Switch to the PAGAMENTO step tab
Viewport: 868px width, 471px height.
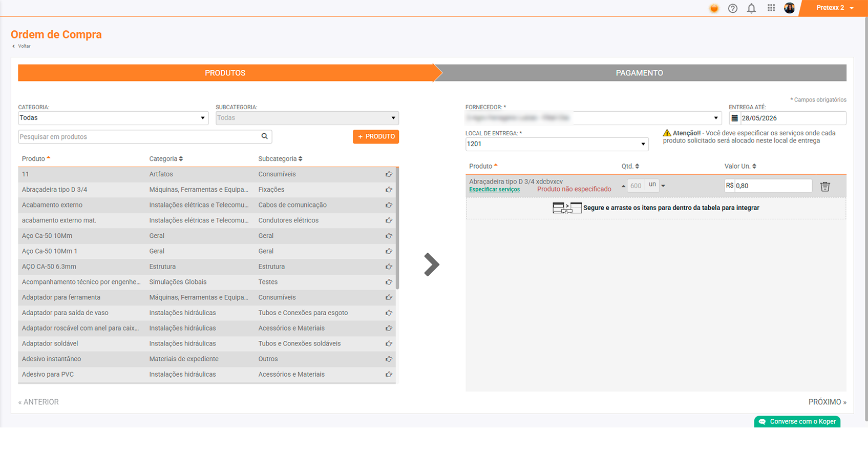(640, 73)
